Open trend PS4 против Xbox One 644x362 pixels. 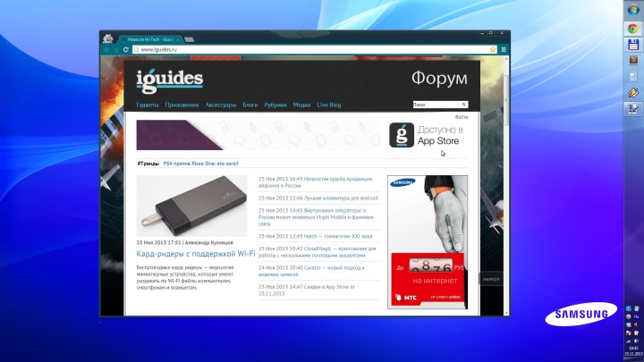pos(201,164)
